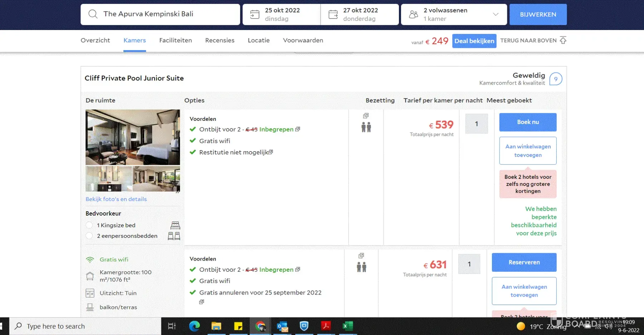Click the Boek 2 hotels discount banner
The height and width of the screenshot is (335, 644).
point(528,184)
